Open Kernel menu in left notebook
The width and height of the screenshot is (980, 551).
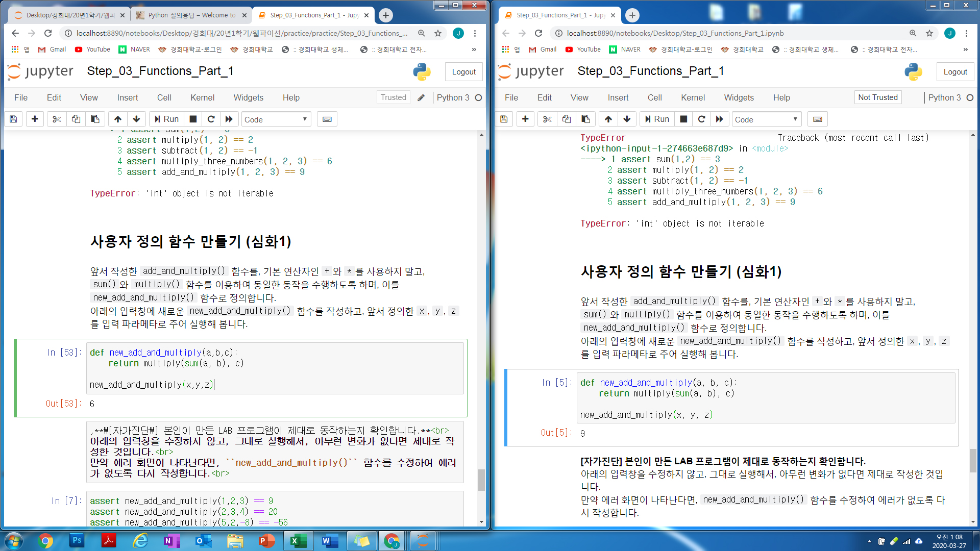[x=203, y=97]
